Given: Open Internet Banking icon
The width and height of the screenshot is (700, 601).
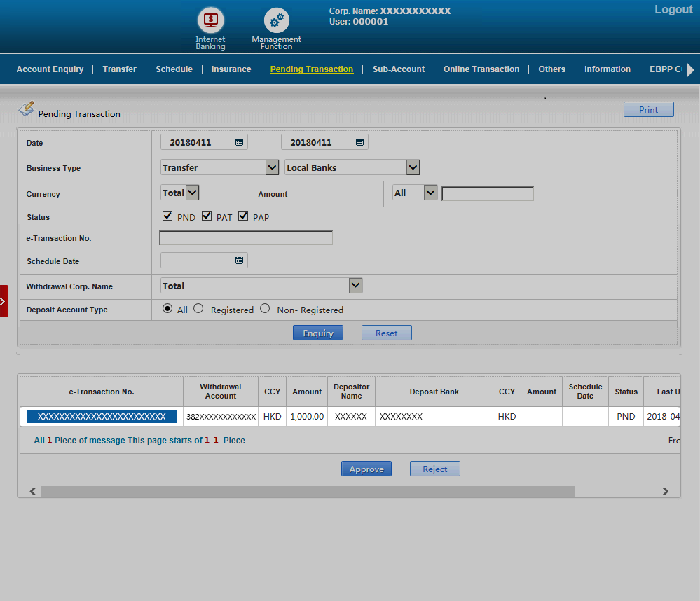Looking at the screenshot, I should point(210,20).
